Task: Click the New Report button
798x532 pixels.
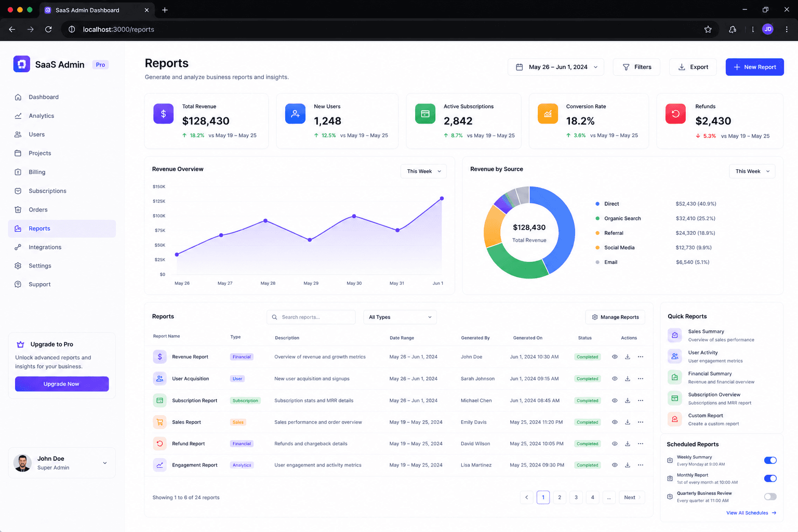Action: pyautogui.click(x=754, y=67)
